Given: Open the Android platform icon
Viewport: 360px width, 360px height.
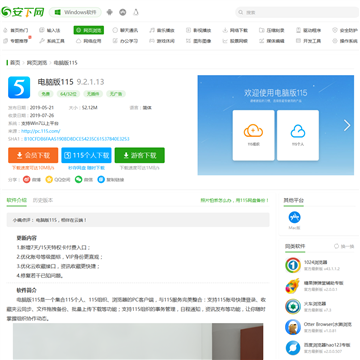Looking at the screenshot, I should [x=110, y=12].
